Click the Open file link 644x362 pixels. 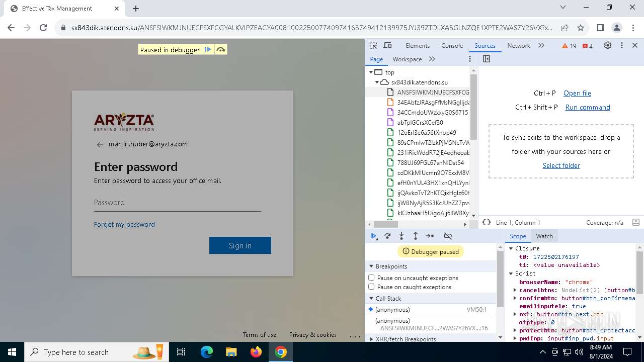[577, 93]
